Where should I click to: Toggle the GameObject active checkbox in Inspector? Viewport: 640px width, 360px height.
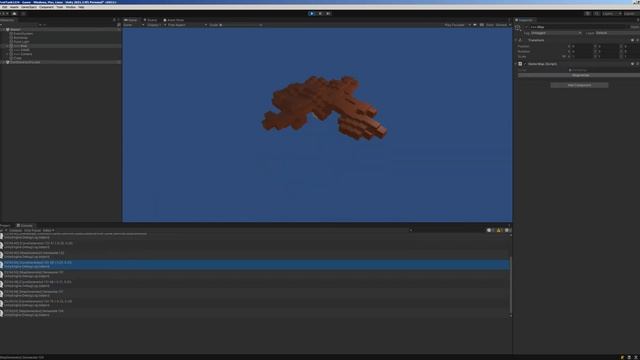(x=527, y=27)
